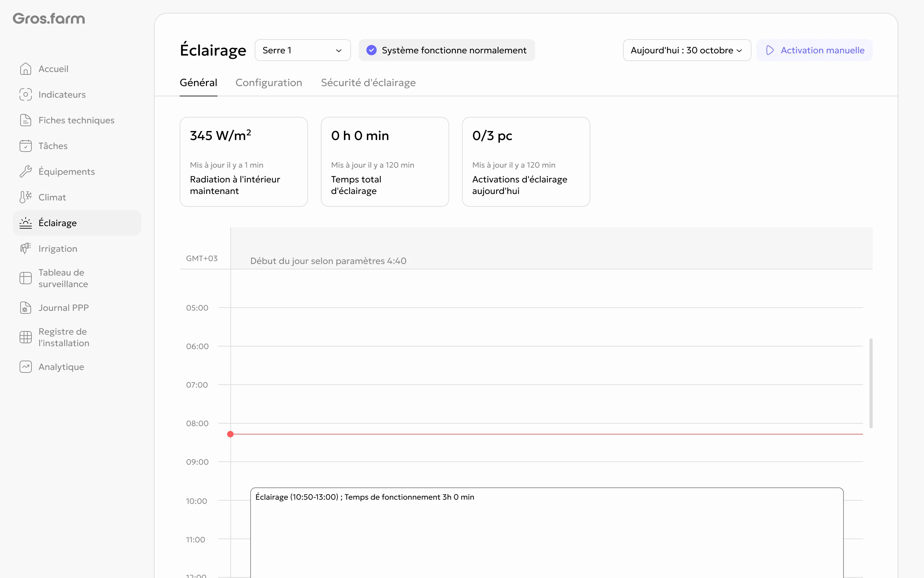Click the Analytique chart icon
The width and height of the screenshot is (924, 578).
(x=26, y=367)
